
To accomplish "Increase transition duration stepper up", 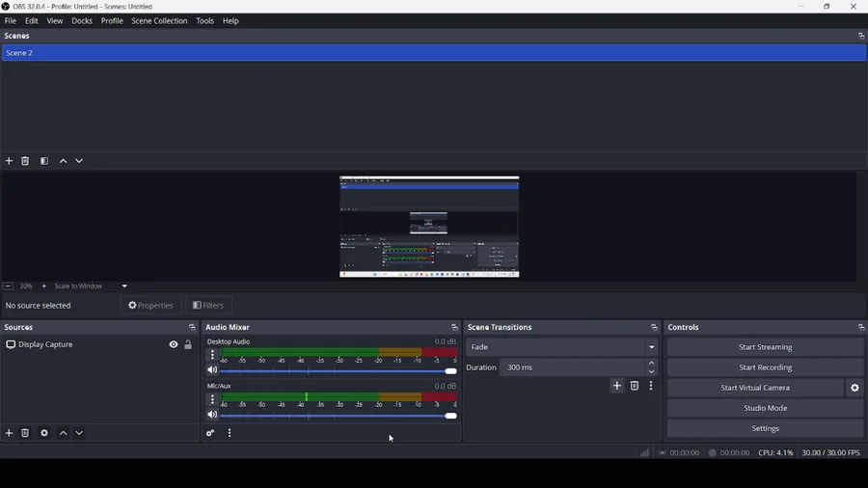I will click(652, 363).
